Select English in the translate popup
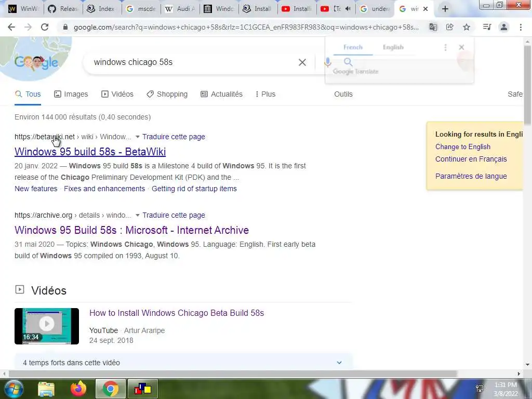 tap(393, 47)
